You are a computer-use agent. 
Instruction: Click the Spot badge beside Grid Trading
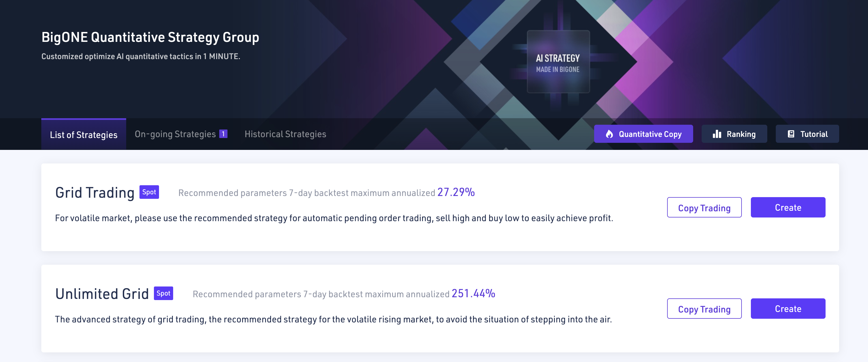149,192
